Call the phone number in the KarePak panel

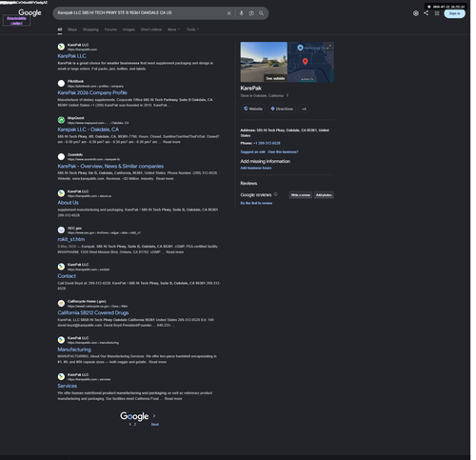coord(267,143)
